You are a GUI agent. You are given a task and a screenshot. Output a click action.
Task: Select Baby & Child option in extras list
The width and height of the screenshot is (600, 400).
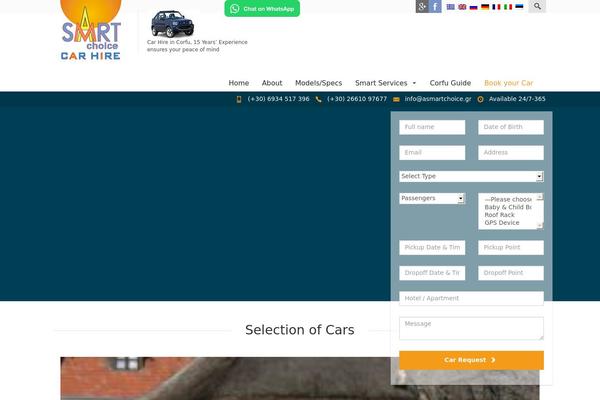click(x=508, y=207)
